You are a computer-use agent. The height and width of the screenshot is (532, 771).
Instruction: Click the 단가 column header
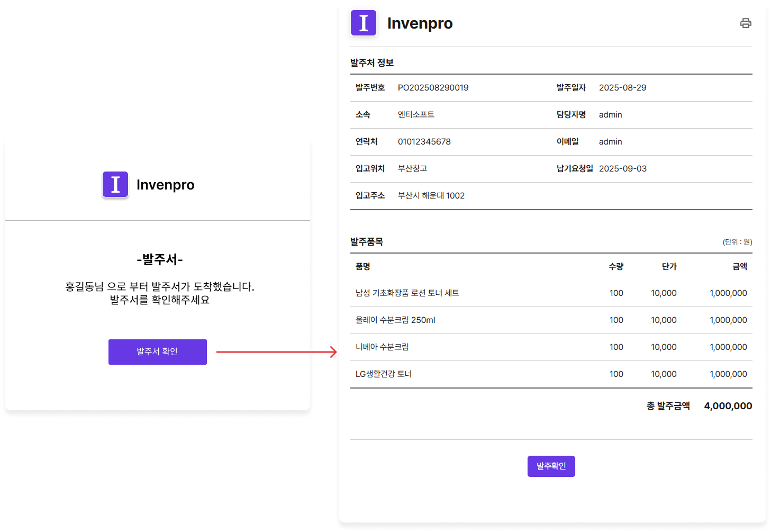pos(669,266)
